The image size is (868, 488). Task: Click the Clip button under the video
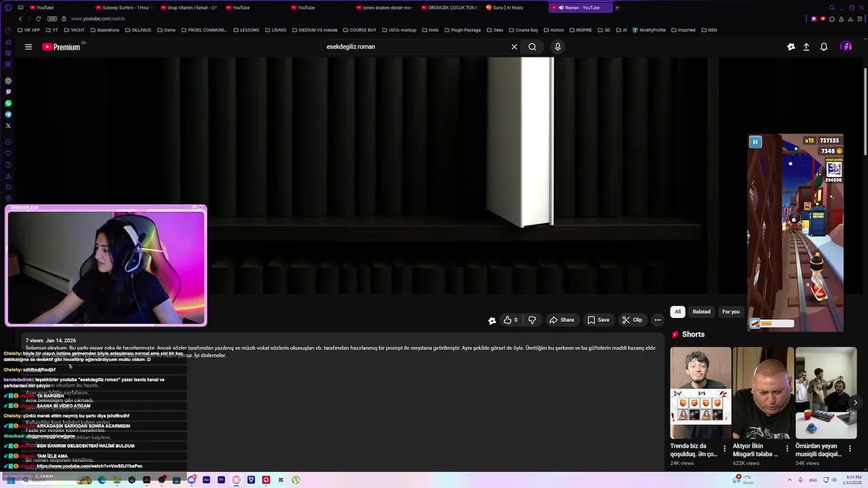[632, 320]
